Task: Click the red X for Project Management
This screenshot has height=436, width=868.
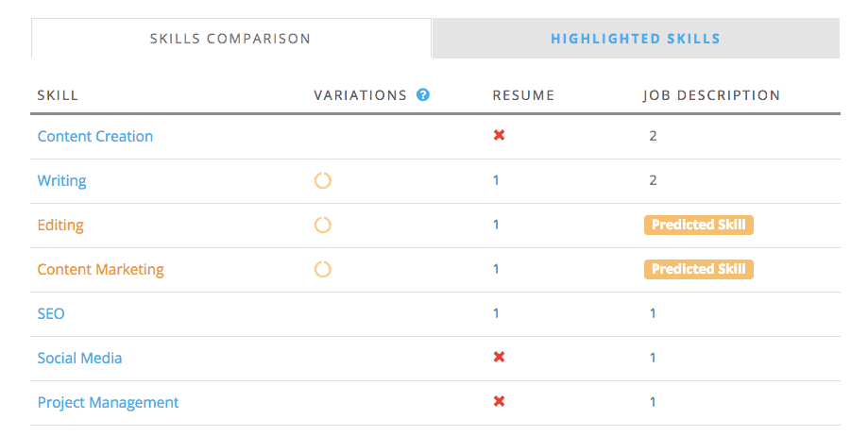Action: (x=499, y=402)
